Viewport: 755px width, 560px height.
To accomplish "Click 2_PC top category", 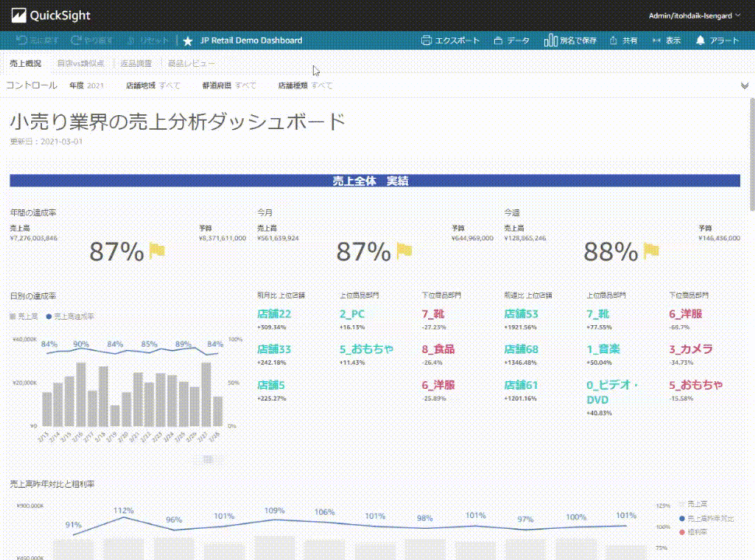I will 352,313.
